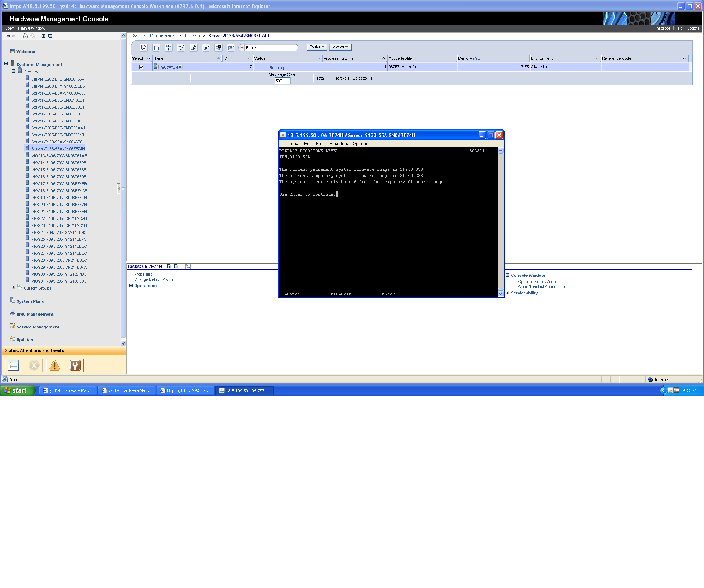
Task: Click the Invalid Operations X status icon
Action: [34, 365]
